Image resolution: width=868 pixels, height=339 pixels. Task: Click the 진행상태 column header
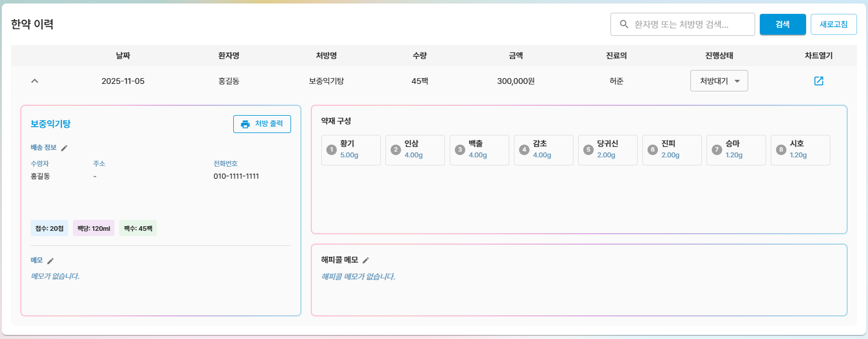719,56
